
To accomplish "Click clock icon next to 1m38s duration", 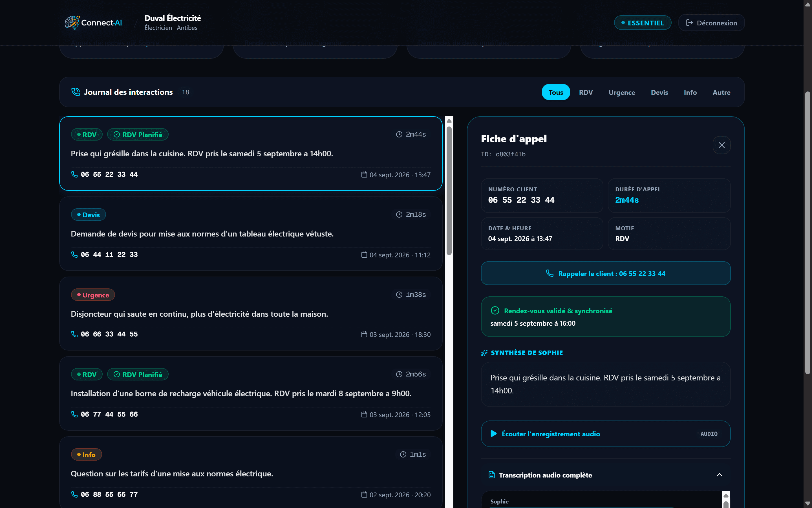I will click(x=399, y=295).
